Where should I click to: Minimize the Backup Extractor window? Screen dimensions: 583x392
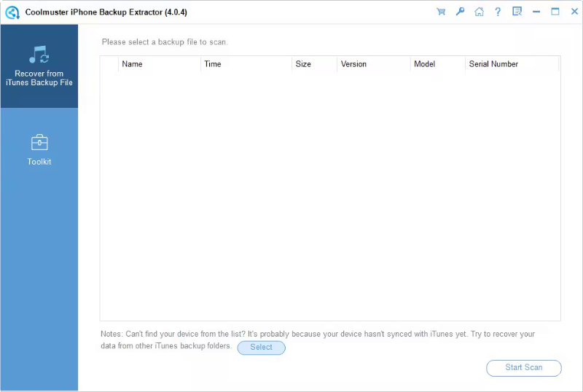(536, 12)
